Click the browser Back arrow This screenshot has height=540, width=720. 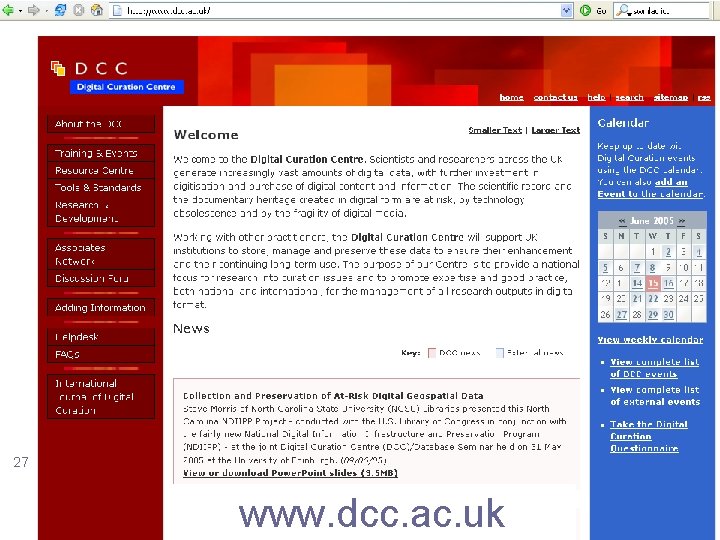coord(8,10)
